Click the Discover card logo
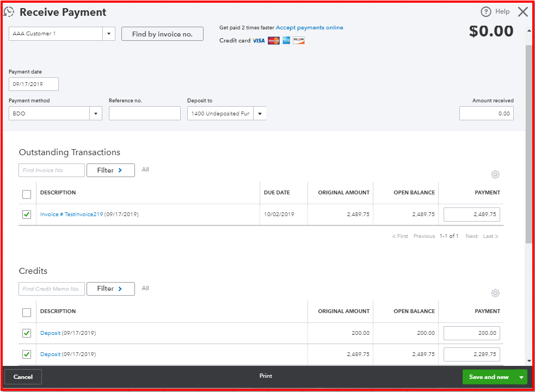Viewport: 535px width, 392px height. 299,41
